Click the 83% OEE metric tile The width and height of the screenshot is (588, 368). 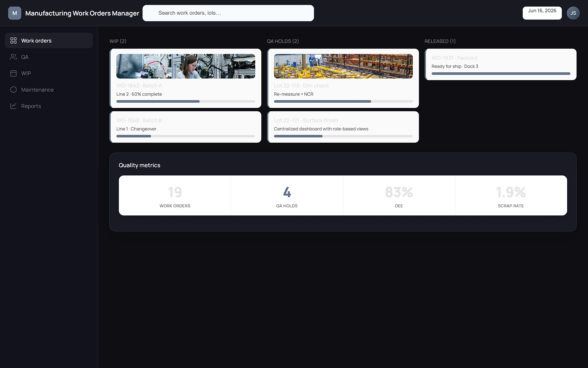pos(399,195)
